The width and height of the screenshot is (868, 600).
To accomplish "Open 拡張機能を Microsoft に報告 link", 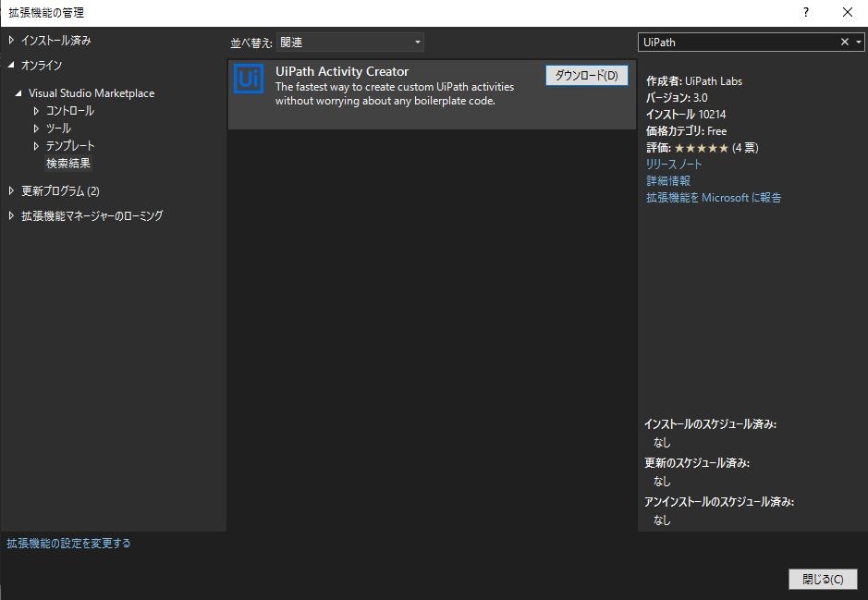I will tap(714, 197).
